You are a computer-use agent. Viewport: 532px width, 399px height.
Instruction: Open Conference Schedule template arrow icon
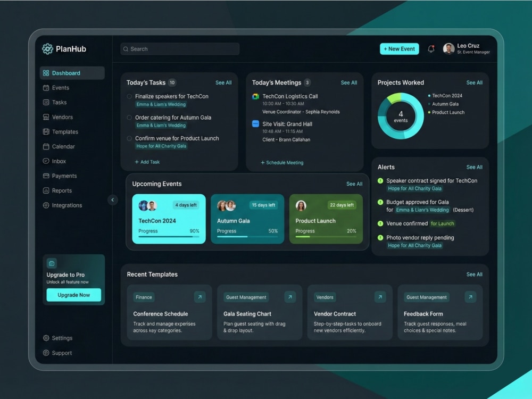[200, 297]
